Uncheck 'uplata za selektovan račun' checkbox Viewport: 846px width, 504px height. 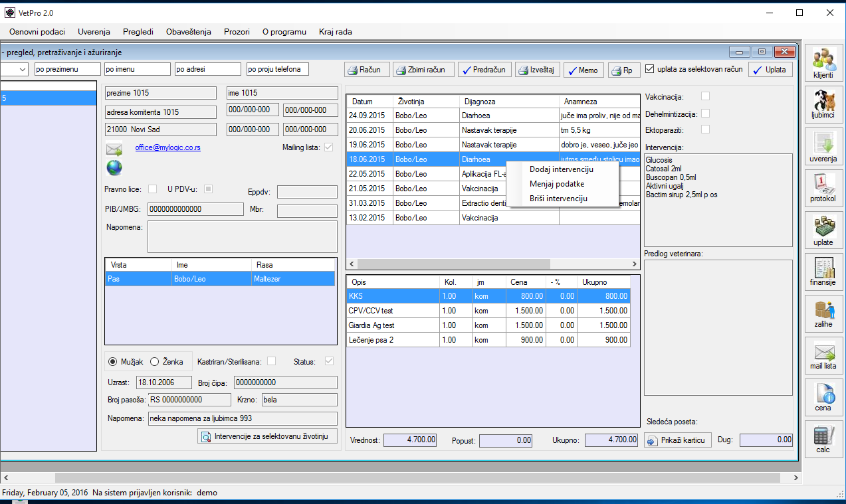click(x=650, y=69)
